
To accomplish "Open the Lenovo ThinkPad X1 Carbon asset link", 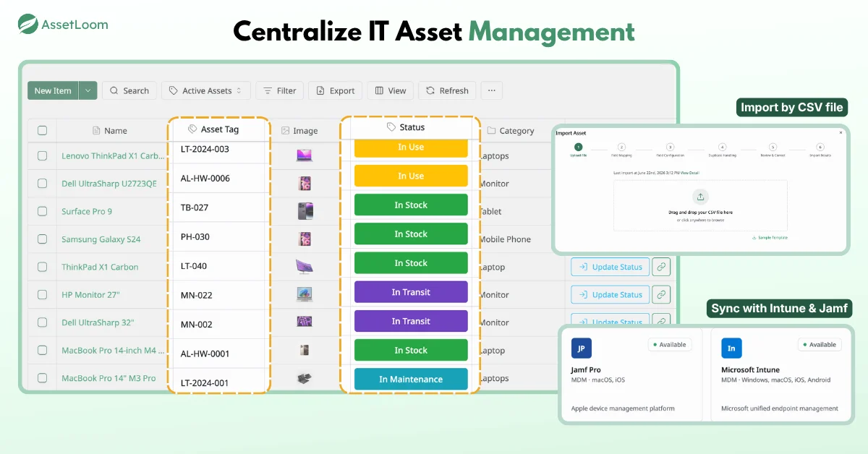I will click(113, 155).
